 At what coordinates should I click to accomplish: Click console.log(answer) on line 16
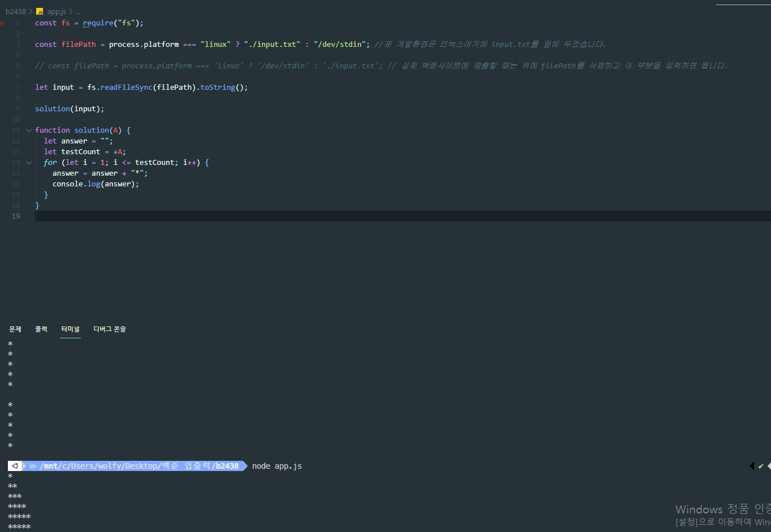[x=96, y=184]
